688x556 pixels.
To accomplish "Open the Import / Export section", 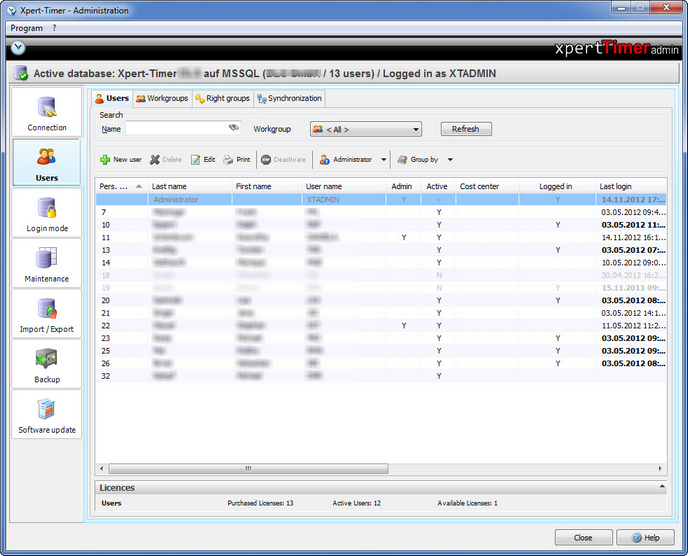I will [x=47, y=314].
